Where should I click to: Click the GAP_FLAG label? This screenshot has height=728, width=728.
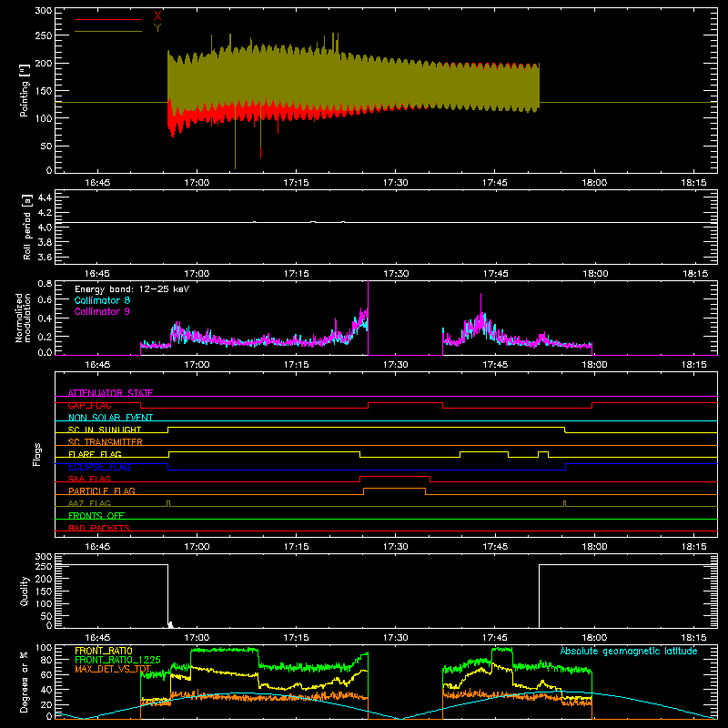pyautogui.click(x=89, y=405)
